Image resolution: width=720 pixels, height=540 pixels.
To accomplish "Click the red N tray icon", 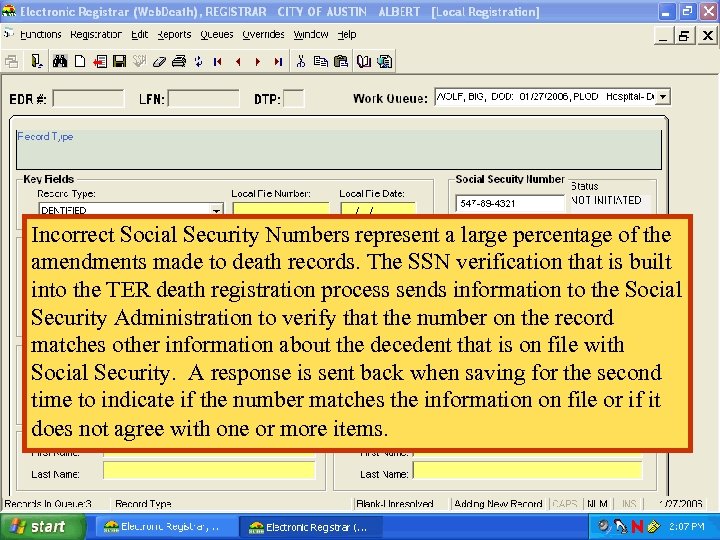I will (636, 526).
